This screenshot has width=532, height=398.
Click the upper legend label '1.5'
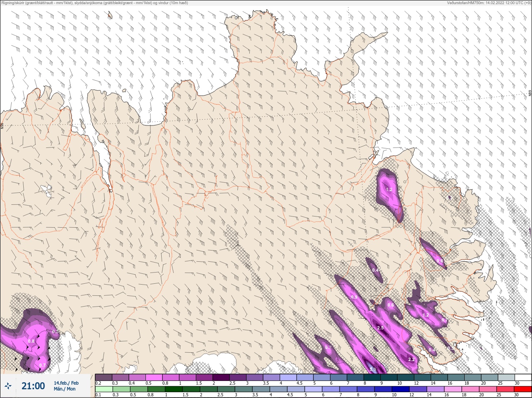[199, 383]
